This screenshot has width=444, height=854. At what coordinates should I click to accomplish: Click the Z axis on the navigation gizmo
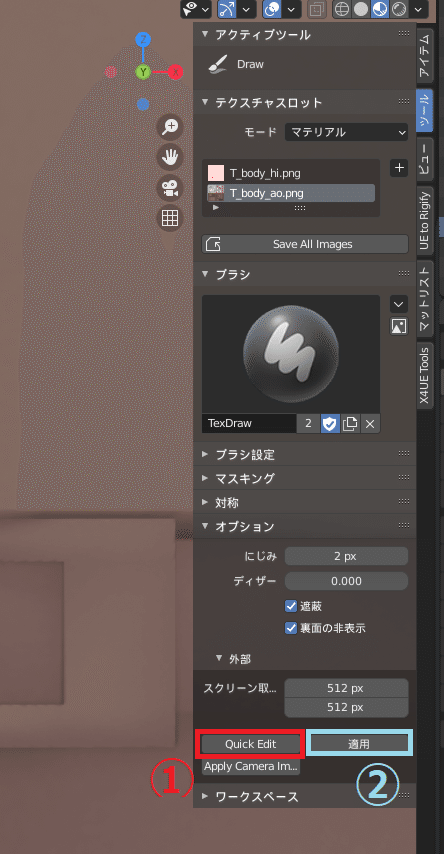coord(143,39)
